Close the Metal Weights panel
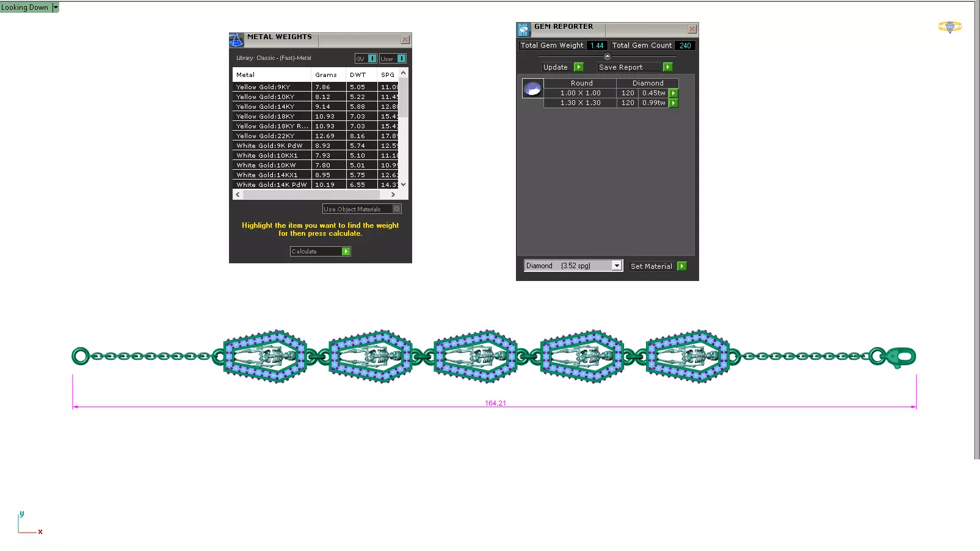 coord(405,40)
